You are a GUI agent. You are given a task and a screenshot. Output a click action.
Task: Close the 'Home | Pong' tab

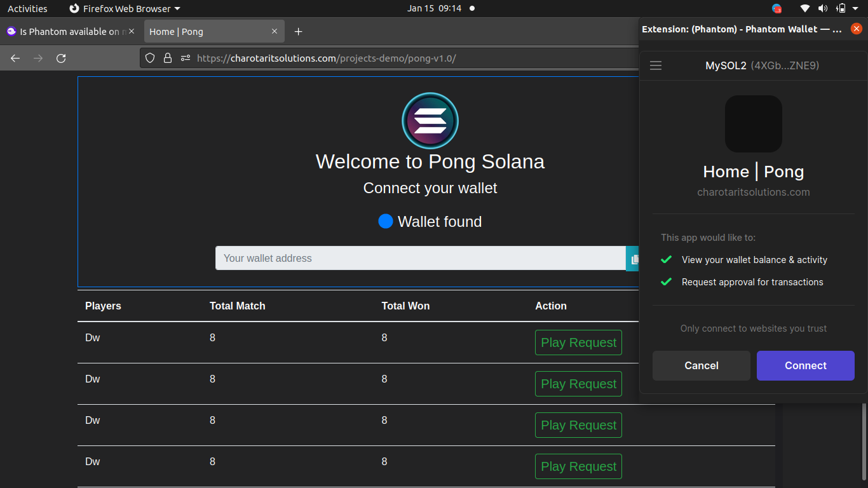click(275, 31)
